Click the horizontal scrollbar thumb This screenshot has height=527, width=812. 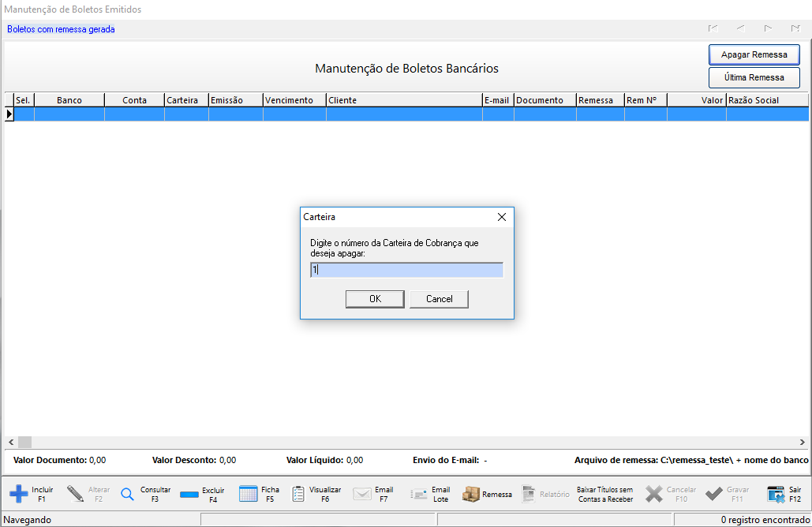(x=25, y=442)
